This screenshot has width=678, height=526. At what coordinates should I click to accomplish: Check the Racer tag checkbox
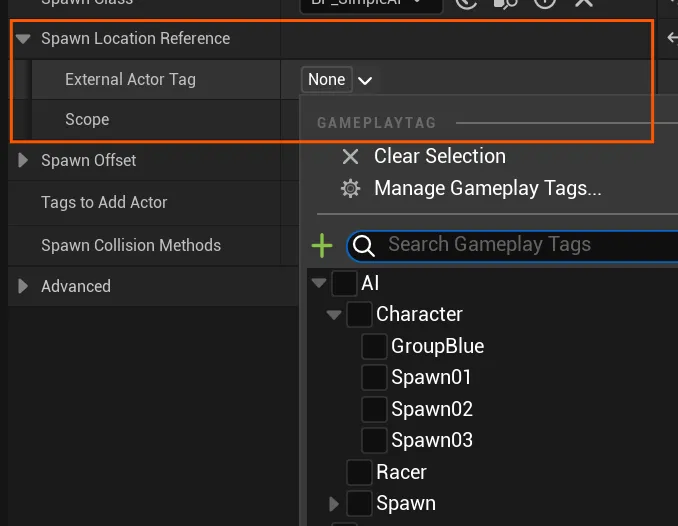[x=359, y=472]
